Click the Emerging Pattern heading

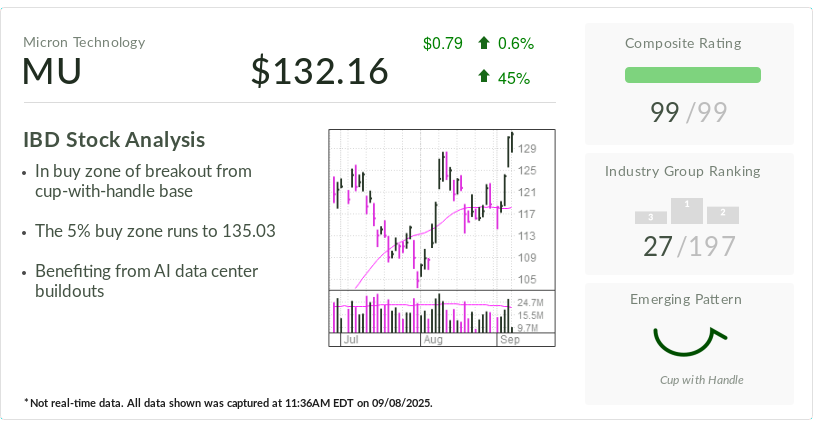pyautogui.click(x=688, y=299)
